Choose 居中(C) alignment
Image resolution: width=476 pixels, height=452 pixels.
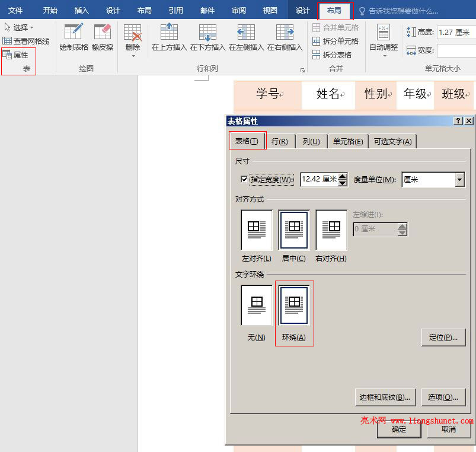(x=294, y=230)
